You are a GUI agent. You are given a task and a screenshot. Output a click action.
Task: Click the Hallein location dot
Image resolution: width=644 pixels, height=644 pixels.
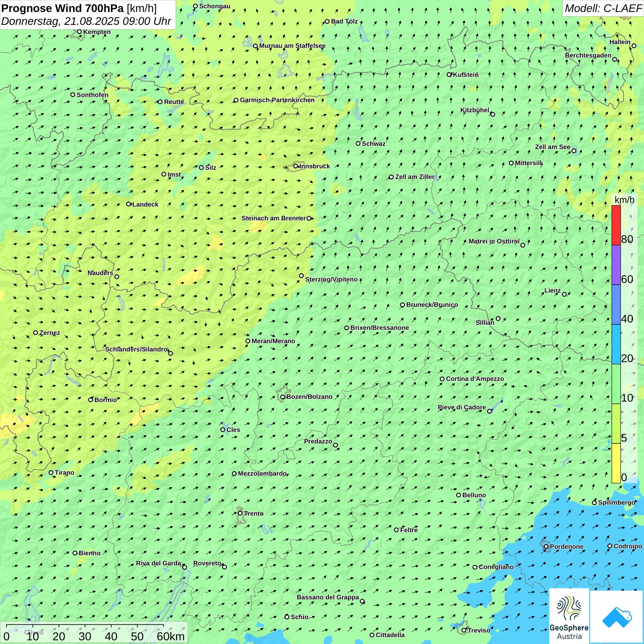(x=634, y=46)
